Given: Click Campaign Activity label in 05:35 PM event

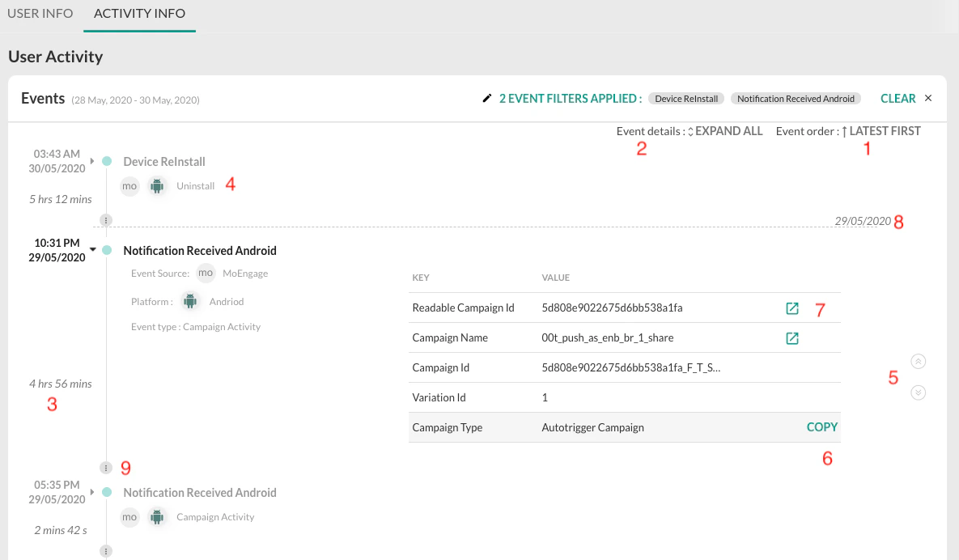Looking at the screenshot, I should click(215, 517).
